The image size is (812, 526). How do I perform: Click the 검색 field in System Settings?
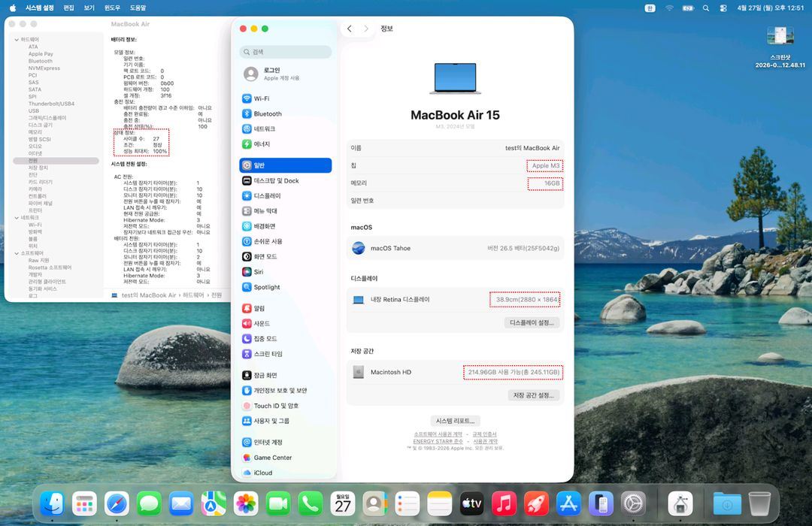coord(286,52)
